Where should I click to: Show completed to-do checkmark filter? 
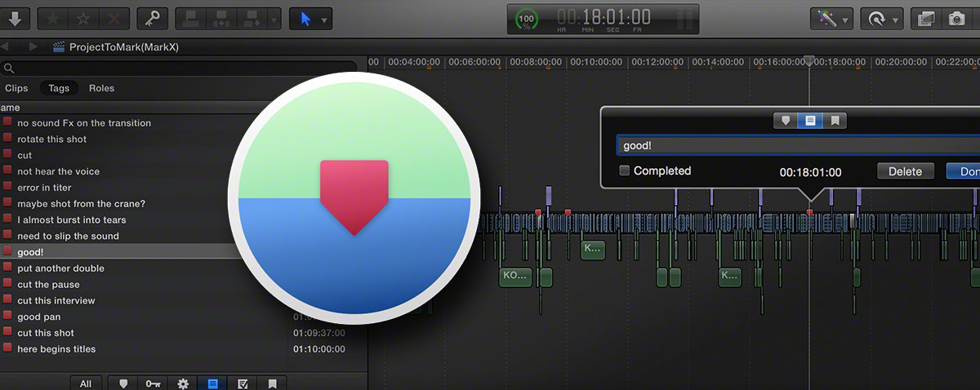[243, 383]
